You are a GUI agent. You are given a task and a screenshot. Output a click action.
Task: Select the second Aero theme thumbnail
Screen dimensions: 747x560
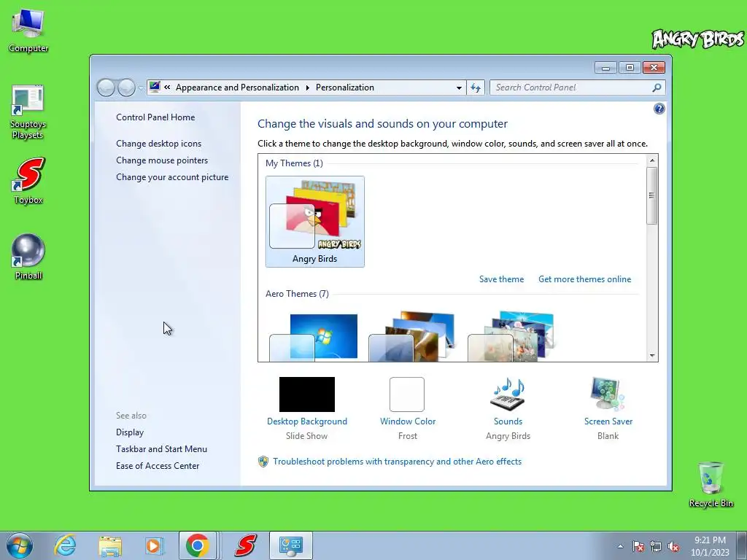412,337
